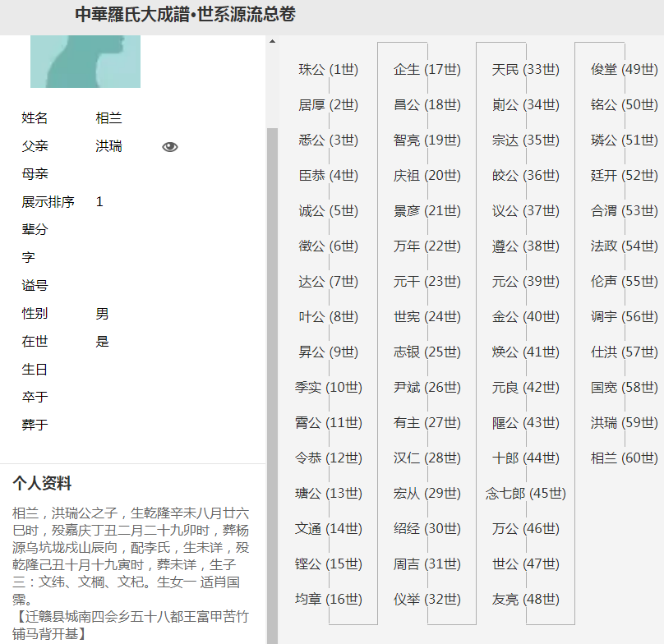Select ancestor 有主 (27世)
The width and height of the screenshot is (664, 644).
click(x=427, y=422)
